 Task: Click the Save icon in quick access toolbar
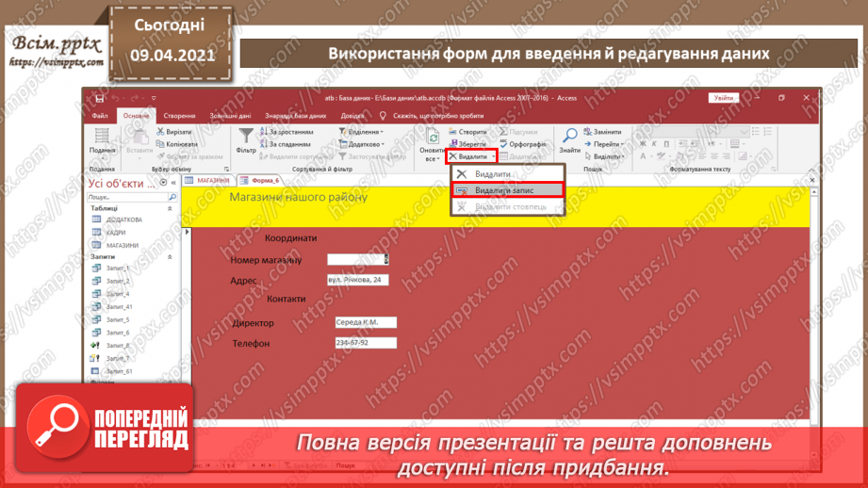click(x=101, y=98)
